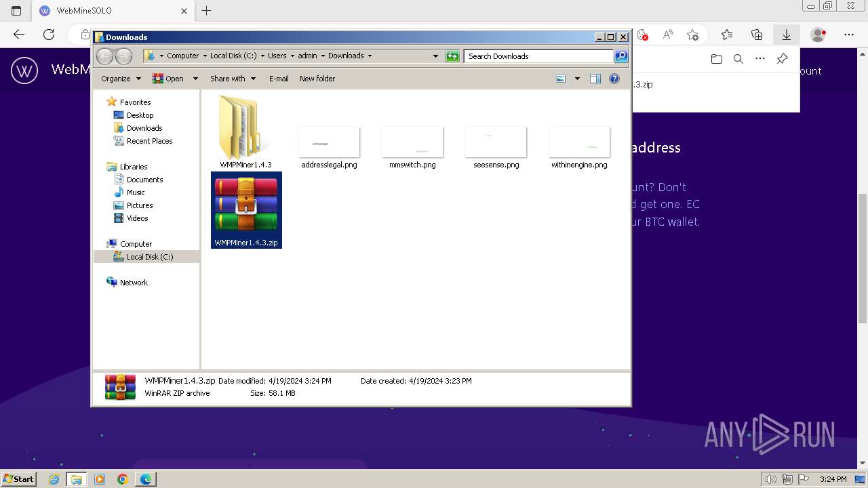Select Network in navigation pane
Image resolution: width=868 pixels, height=488 pixels.
pos(134,283)
